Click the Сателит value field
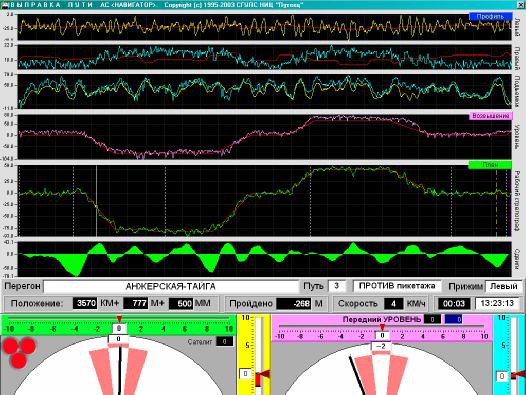 point(224,342)
